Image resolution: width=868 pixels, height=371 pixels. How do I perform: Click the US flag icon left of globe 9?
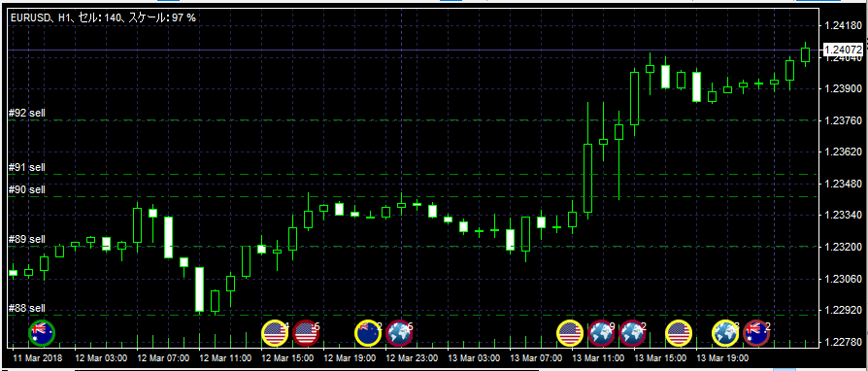coord(570,333)
